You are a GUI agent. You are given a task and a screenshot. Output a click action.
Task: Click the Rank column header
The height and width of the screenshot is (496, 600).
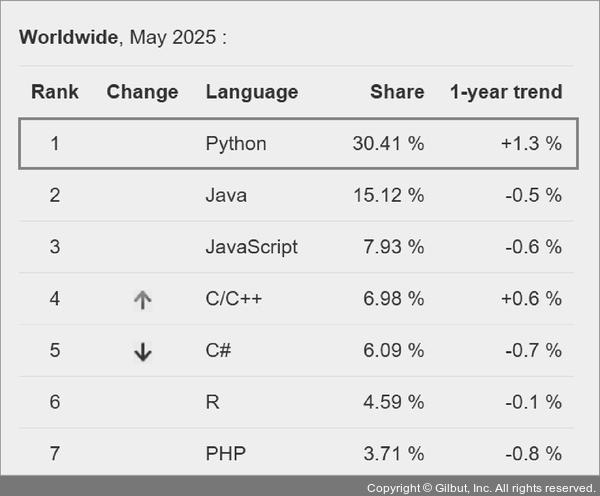(x=55, y=92)
